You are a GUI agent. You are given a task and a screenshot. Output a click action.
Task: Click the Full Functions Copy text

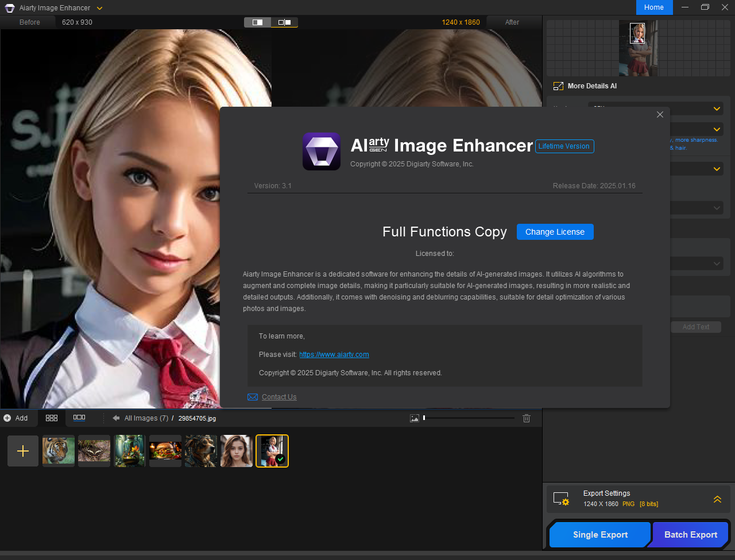click(x=444, y=232)
